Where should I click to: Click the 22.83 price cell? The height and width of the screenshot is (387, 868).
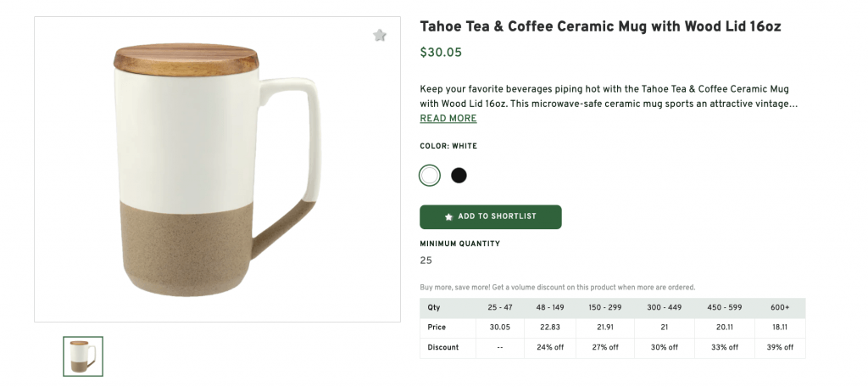(550, 328)
